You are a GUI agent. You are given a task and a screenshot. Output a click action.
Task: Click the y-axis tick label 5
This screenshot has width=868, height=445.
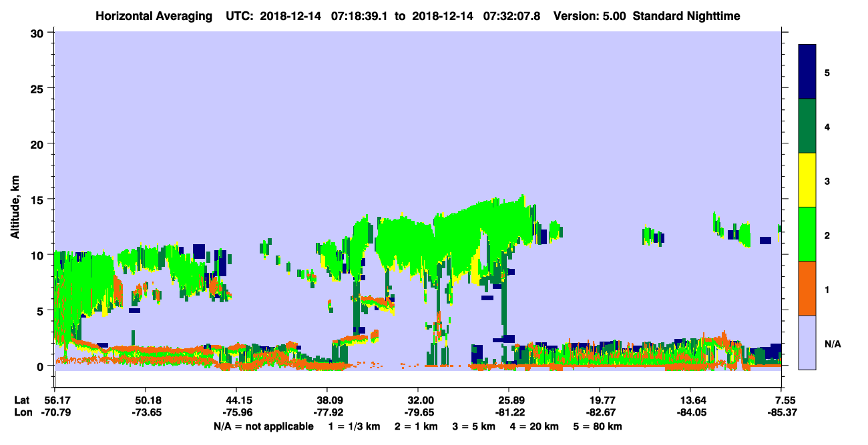(41, 310)
